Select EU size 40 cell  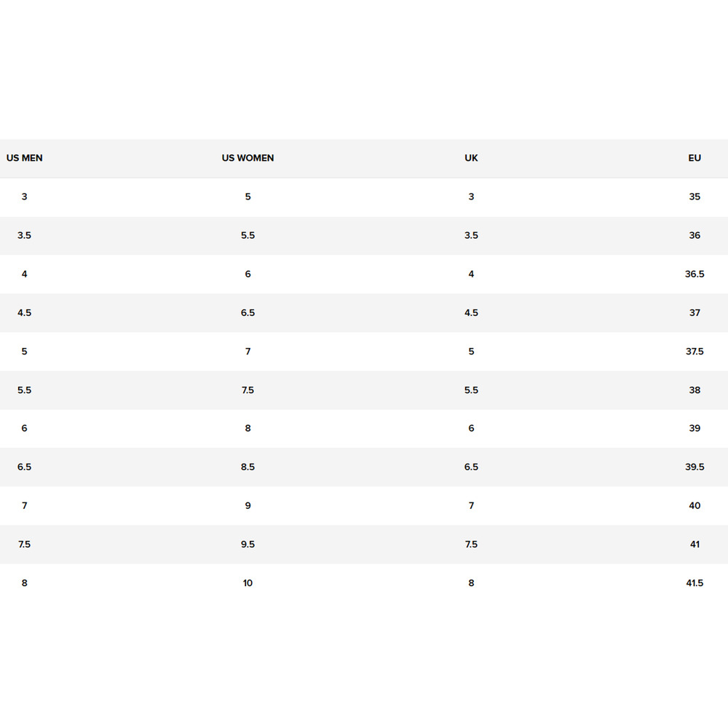pos(695,506)
